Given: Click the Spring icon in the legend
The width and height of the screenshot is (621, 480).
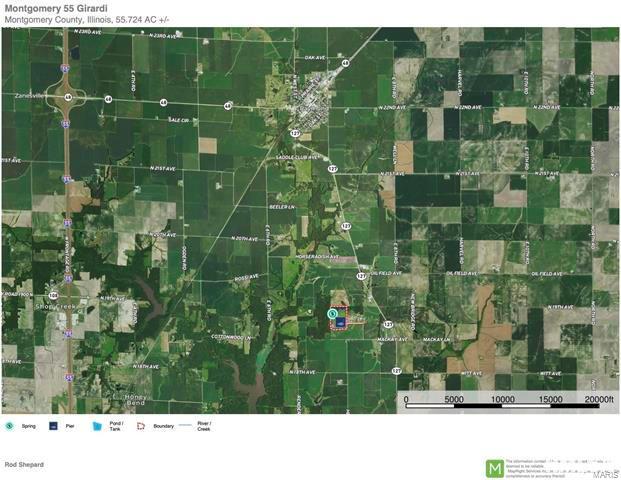Looking at the screenshot, I should (9, 426).
